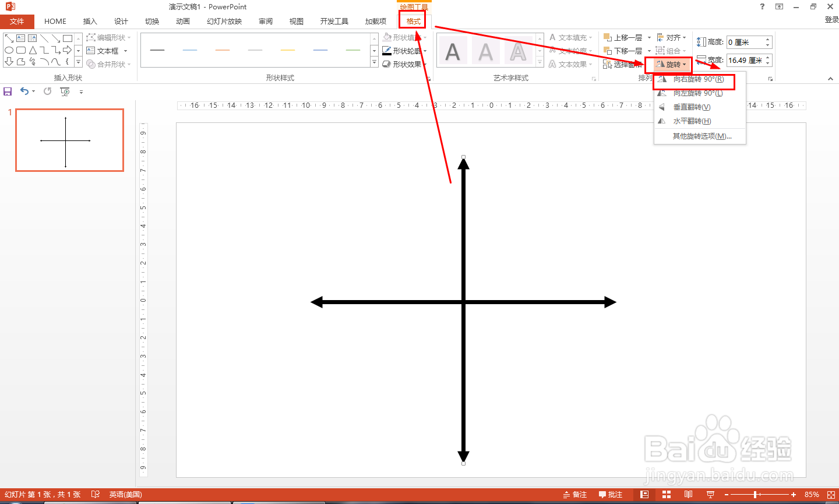Toggle the 批注 comments pane

(611, 495)
